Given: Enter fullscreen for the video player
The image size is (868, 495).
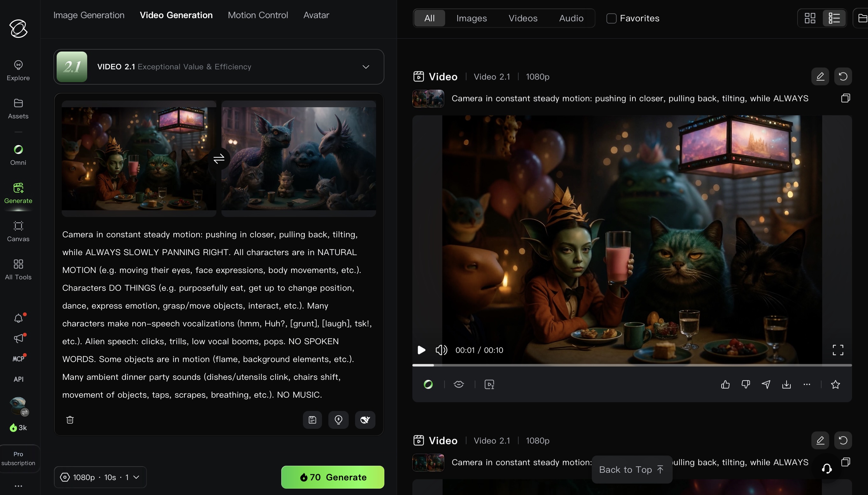Looking at the screenshot, I should coord(838,350).
